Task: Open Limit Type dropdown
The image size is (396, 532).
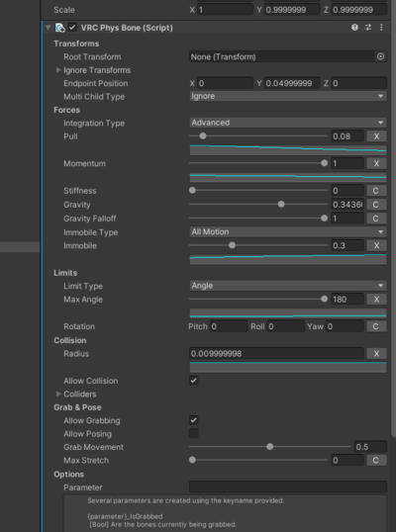Action: coord(288,286)
